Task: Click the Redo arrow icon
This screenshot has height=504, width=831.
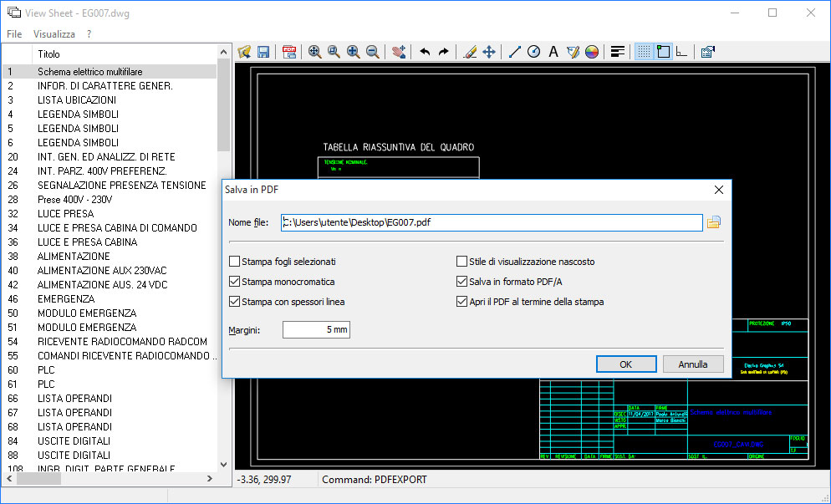Action: point(444,52)
